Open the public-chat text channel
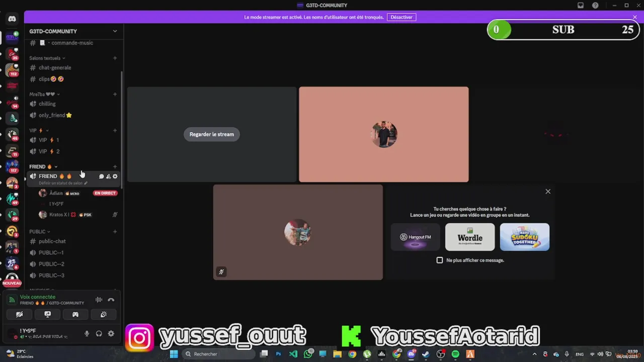Viewport: 644px width, 362px height. (x=73, y=241)
